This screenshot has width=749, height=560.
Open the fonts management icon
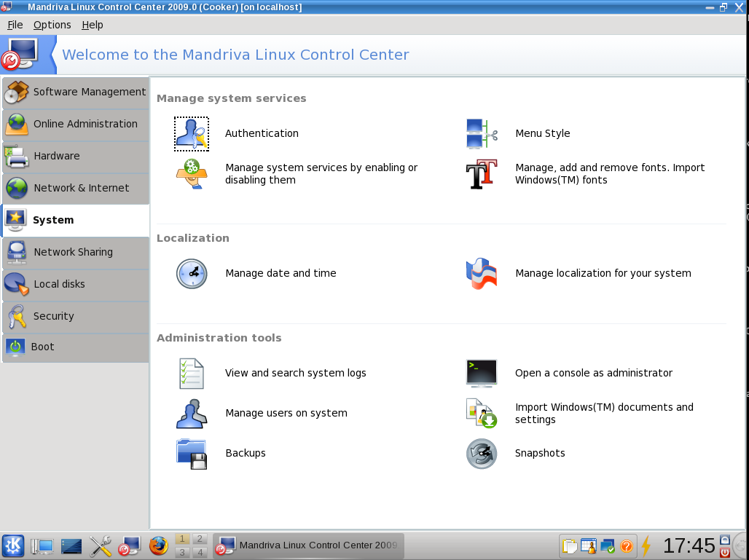[482, 174]
